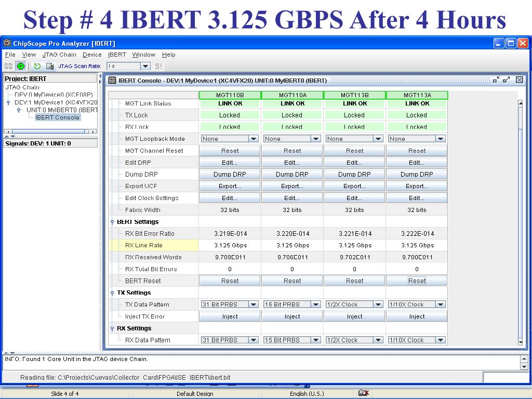Select DEV:0 MyDevice0 tree item
This screenshot has height=399, width=532.
pos(54,95)
